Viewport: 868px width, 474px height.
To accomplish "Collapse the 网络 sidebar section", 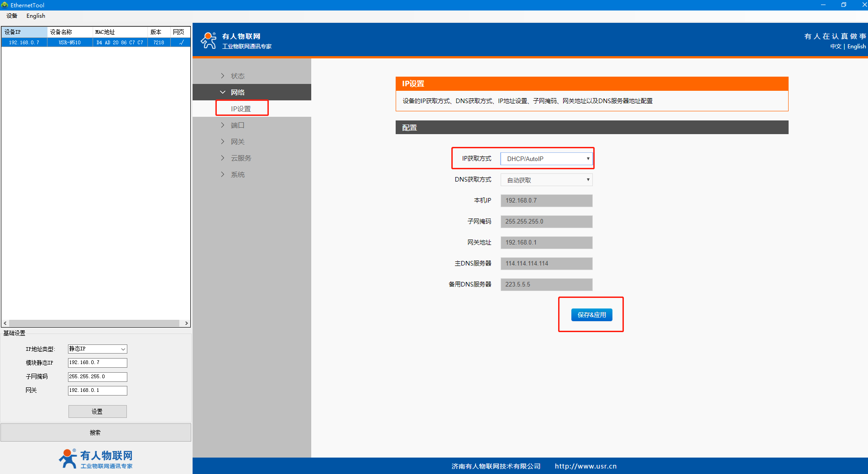I will (237, 92).
